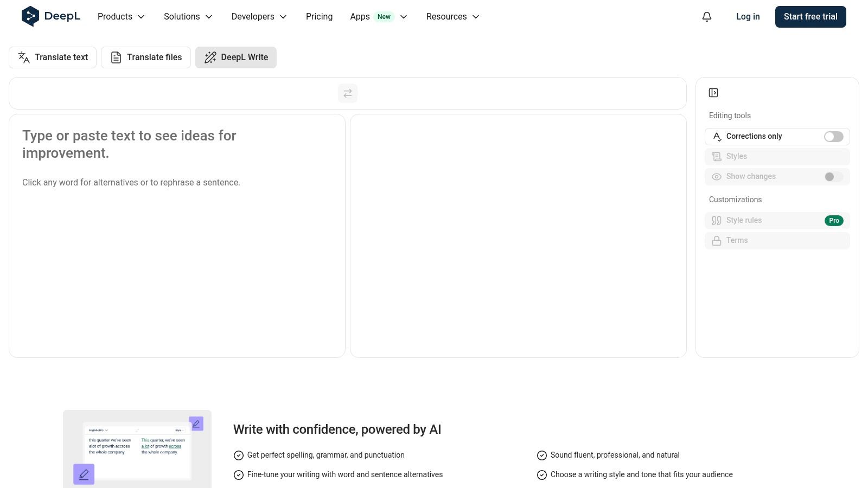Select the DeepL Write tab

236,57
